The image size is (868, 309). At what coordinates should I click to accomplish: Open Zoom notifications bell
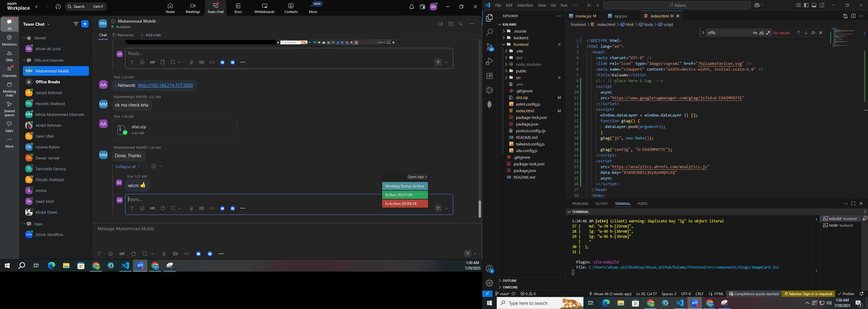click(411, 7)
